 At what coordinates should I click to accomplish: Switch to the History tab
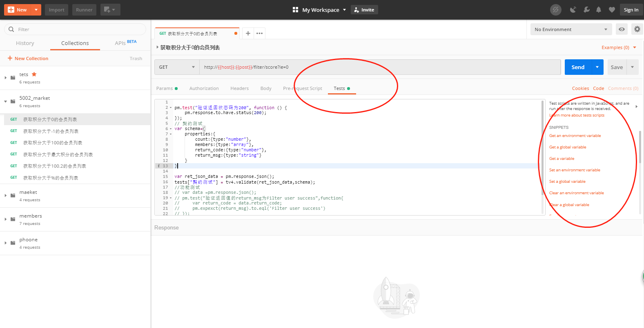pyautogui.click(x=25, y=43)
